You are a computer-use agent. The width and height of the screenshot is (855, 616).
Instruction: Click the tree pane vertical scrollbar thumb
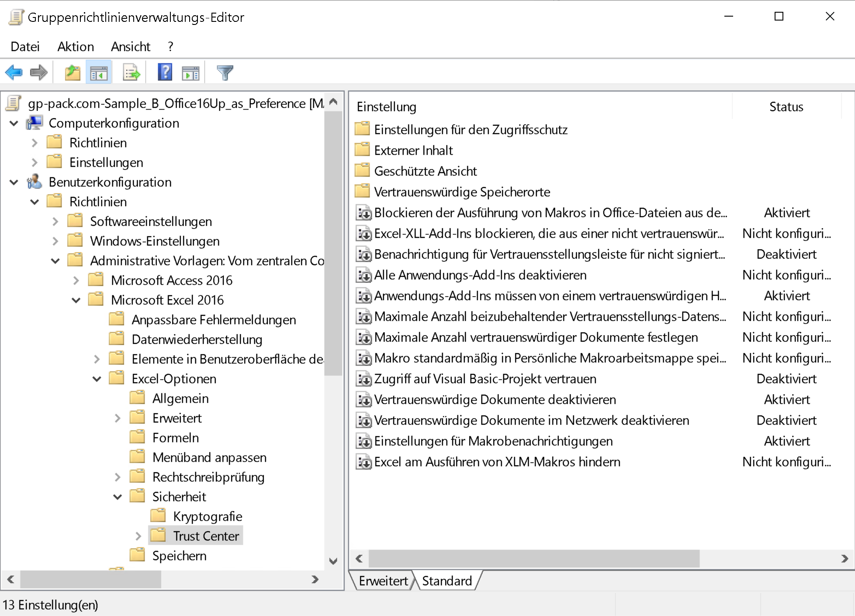coord(333,243)
